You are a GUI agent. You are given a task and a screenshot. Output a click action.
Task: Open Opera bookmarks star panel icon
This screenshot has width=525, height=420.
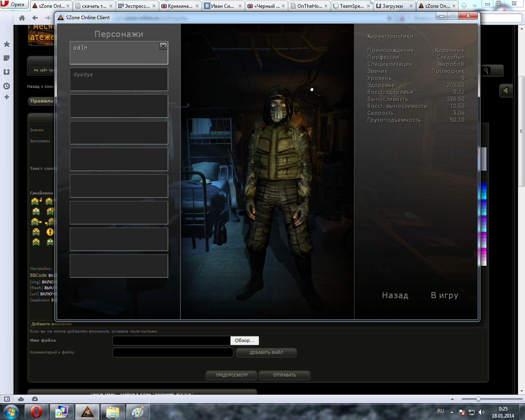click(x=7, y=44)
